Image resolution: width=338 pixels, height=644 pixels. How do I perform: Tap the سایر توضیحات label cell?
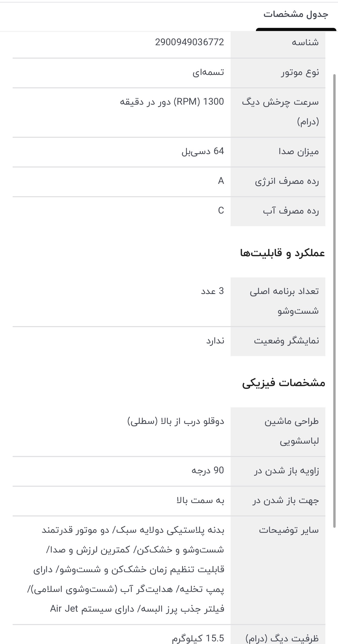click(289, 530)
